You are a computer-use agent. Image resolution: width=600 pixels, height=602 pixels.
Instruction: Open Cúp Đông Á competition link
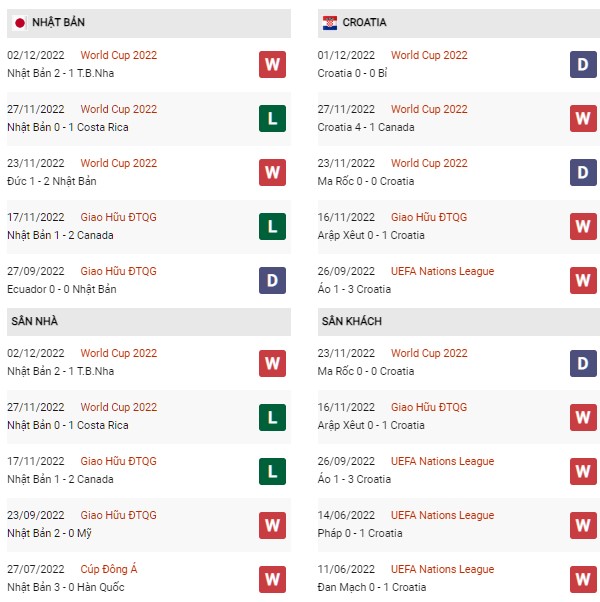click(x=109, y=569)
